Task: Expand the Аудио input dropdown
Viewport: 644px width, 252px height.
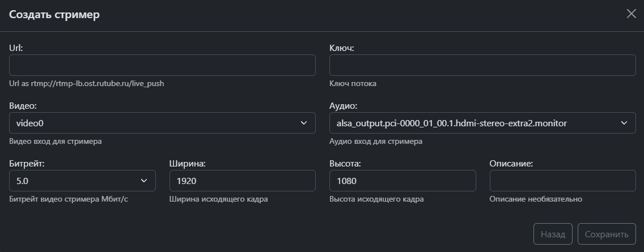Action: pyautogui.click(x=482, y=123)
